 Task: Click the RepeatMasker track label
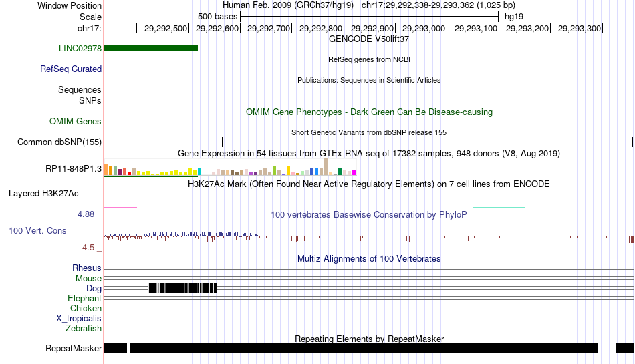74,349
